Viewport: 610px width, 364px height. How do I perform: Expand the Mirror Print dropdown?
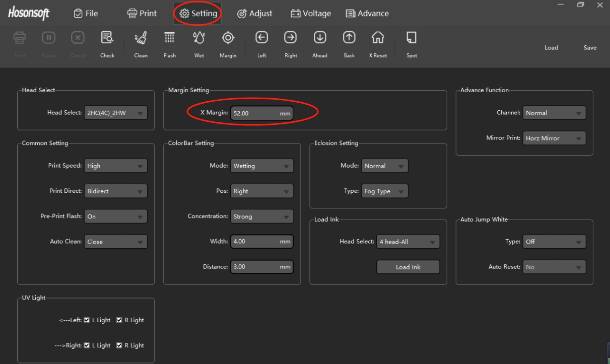tap(554, 138)
